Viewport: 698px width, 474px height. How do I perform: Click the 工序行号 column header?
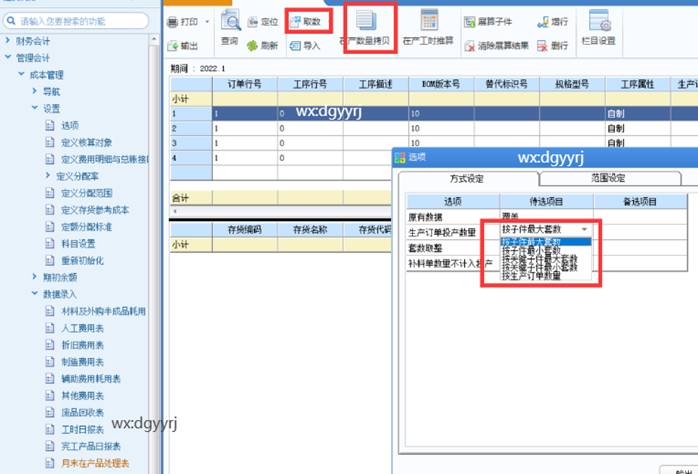[310, 84]
